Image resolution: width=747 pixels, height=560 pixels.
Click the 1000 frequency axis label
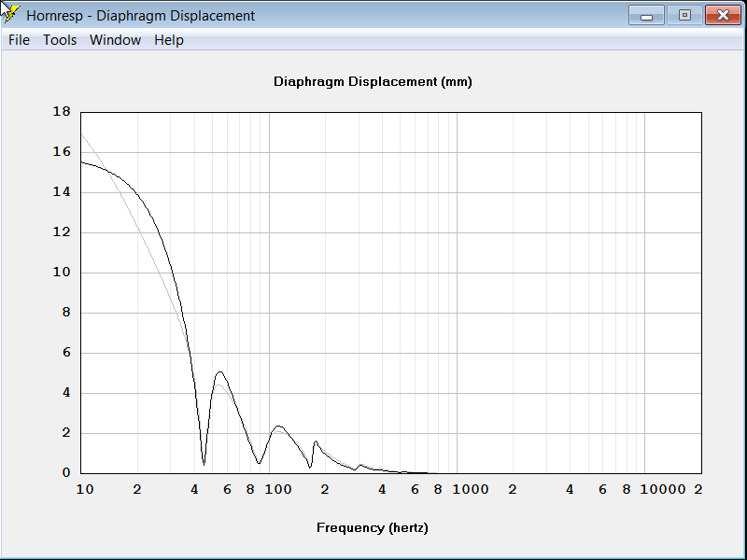pyautogui.click(x=471, y=489)
